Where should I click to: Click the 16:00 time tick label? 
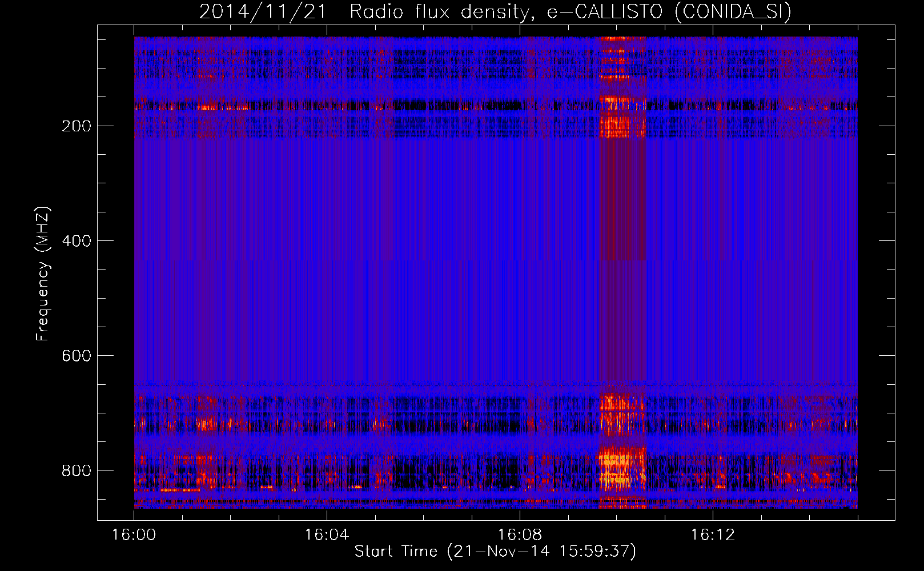click(134, 535)
